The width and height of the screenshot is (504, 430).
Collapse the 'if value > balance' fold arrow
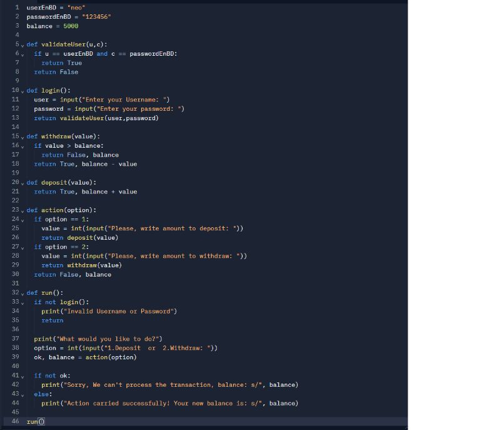(23, 146)
